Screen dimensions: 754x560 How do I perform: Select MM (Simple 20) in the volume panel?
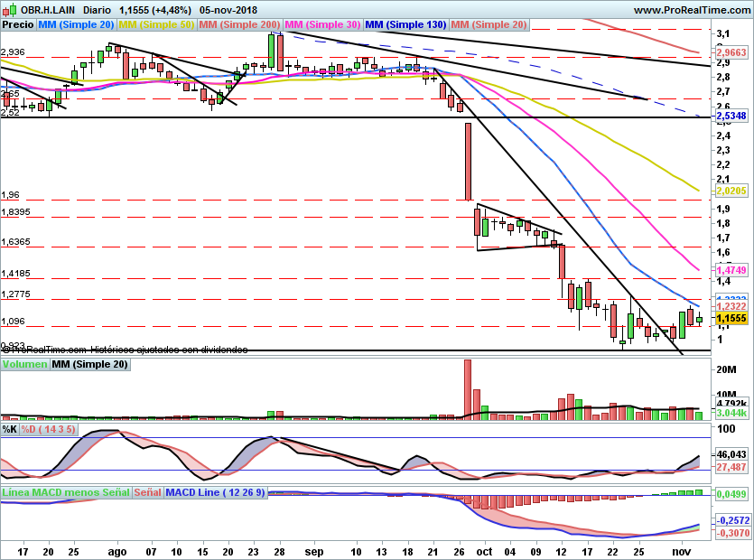pyautogui.click(x=90, y=364)
